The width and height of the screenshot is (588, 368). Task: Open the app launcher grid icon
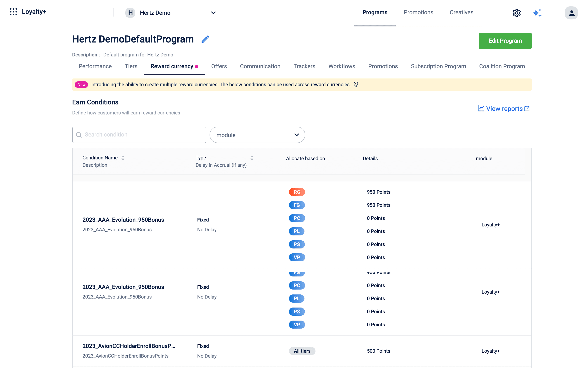tap(13, 12)
